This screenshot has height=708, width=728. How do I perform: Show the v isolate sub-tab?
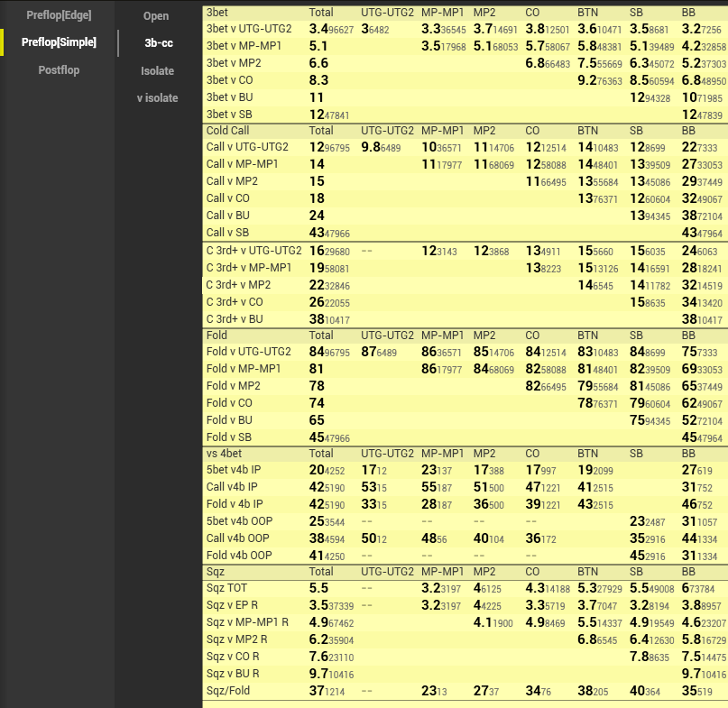pos(158,97)
